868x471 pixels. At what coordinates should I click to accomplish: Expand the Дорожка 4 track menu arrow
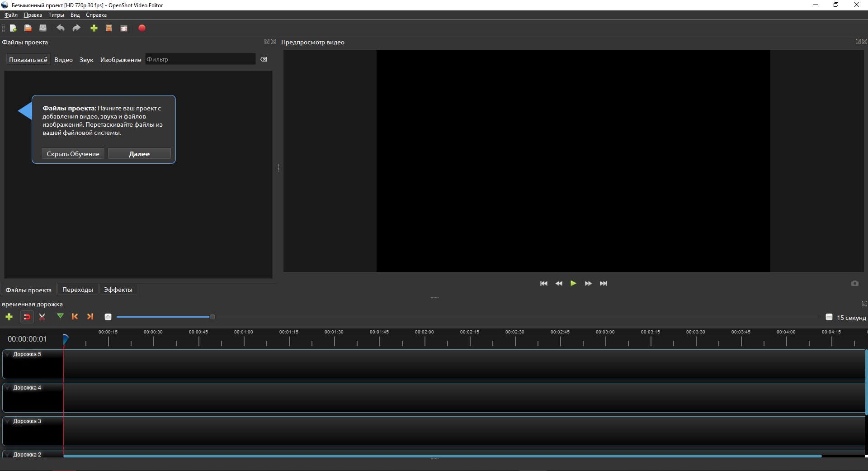[8, 388]
